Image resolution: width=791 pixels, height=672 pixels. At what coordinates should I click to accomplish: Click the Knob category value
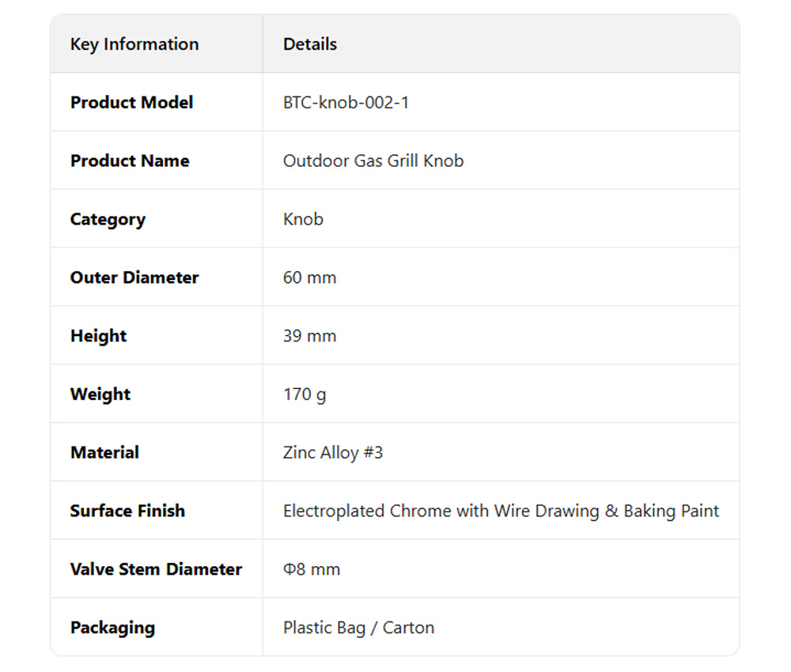coord(303,220)
